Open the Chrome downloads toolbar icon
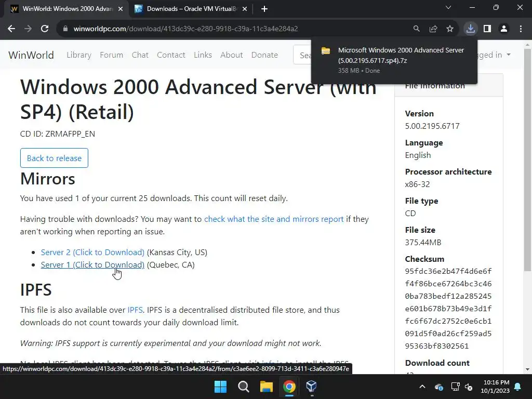The width and height of the screenshot is (532, 399). tap(471, 29)
